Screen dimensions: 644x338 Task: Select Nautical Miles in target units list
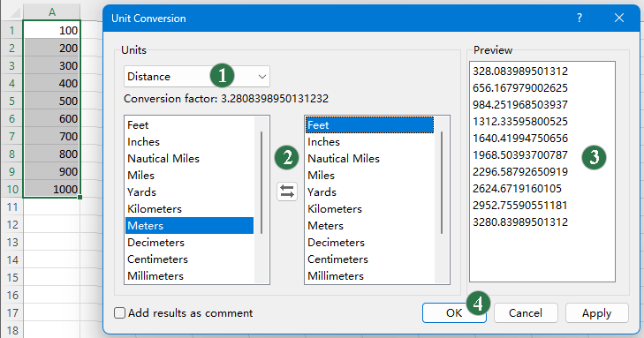coord(369,159)
